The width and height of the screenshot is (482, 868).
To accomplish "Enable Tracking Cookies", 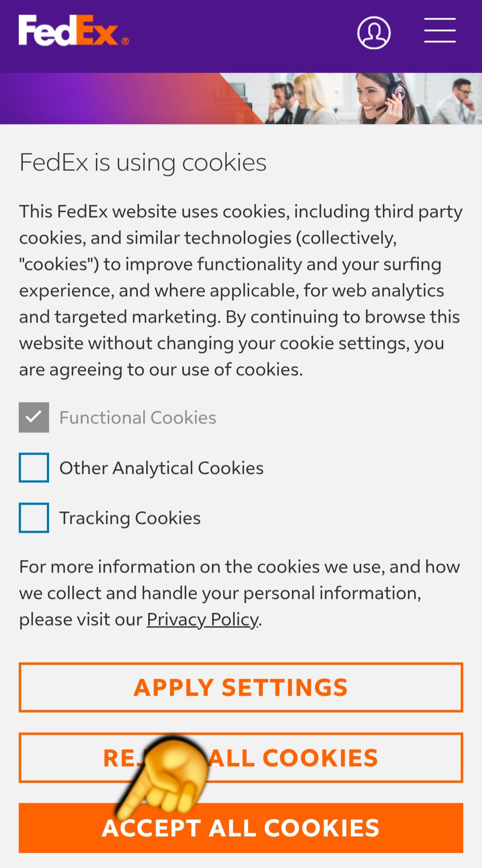I will pos(33,518).
